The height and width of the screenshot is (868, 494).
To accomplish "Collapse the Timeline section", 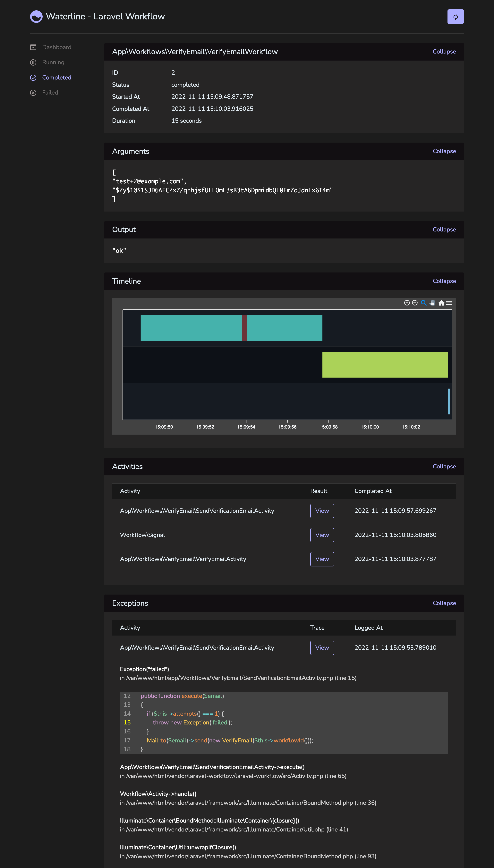I will (444, 281).
